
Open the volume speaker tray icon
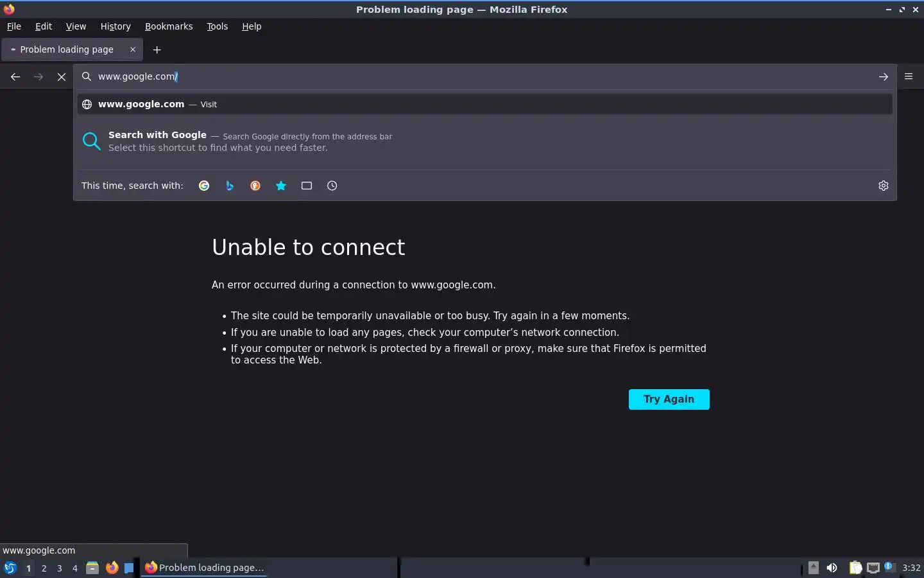(832, 568)
